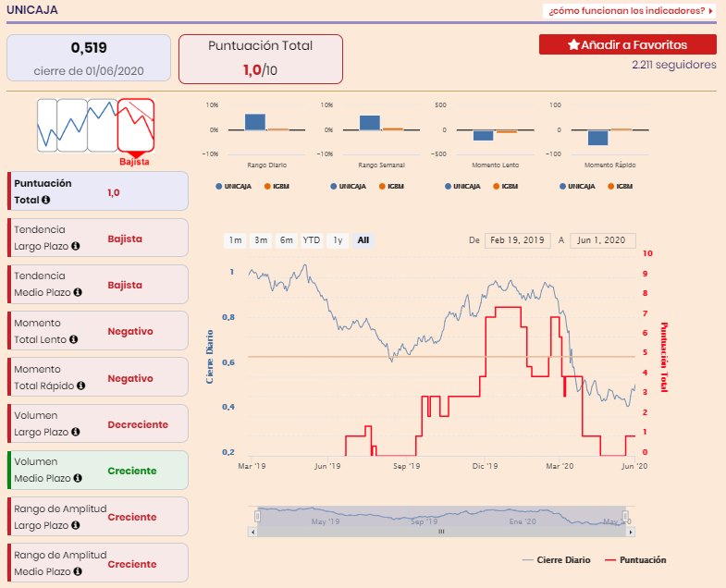Viewport: 726px width, 588px height.
Task: Click info icon for Tendencia Medio Plazo
Action: (x=78, y=292)
